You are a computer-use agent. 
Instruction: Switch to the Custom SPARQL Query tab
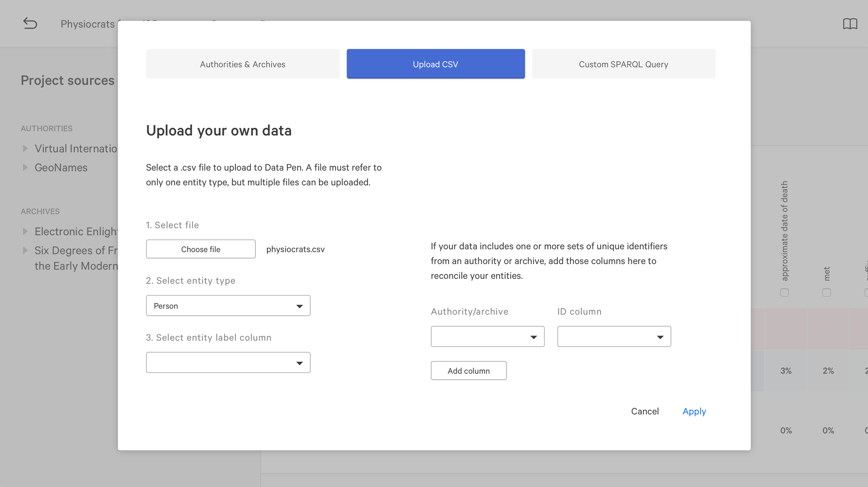point(623,64)
